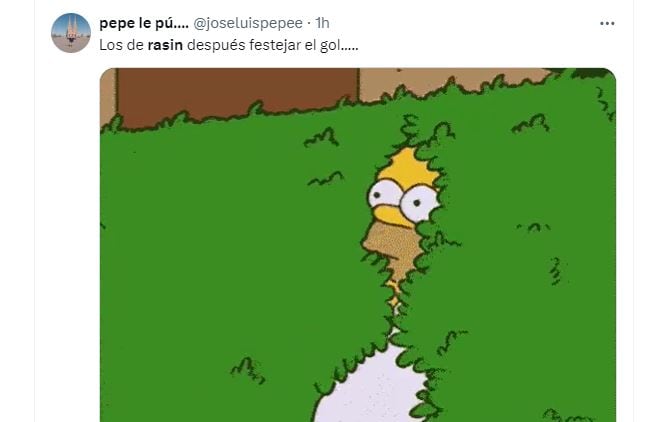Click Homer's beard stubble area in meme
The height and width of the screenshot is (422, 656).
391,245
